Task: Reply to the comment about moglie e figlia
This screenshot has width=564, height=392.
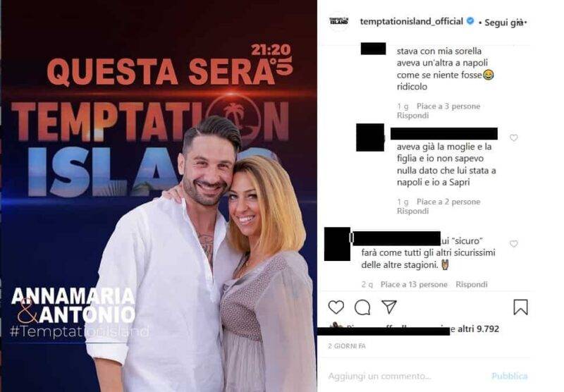Action: point(412,211)
